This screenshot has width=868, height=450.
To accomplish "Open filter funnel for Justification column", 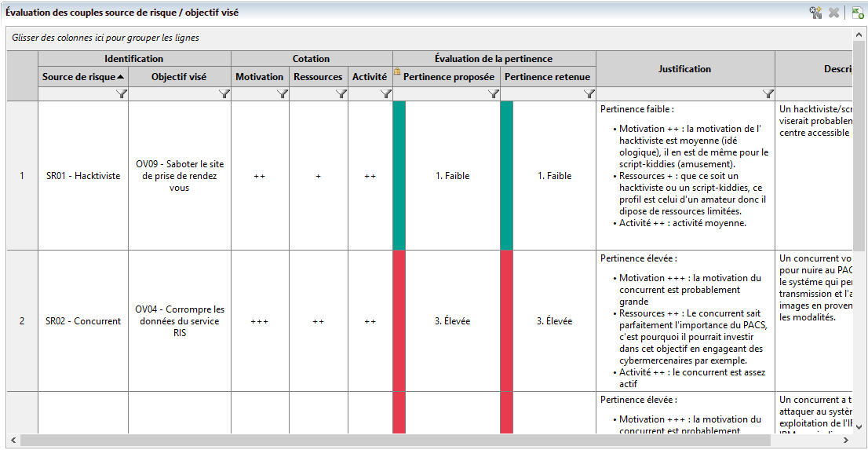I will point(768,94).
